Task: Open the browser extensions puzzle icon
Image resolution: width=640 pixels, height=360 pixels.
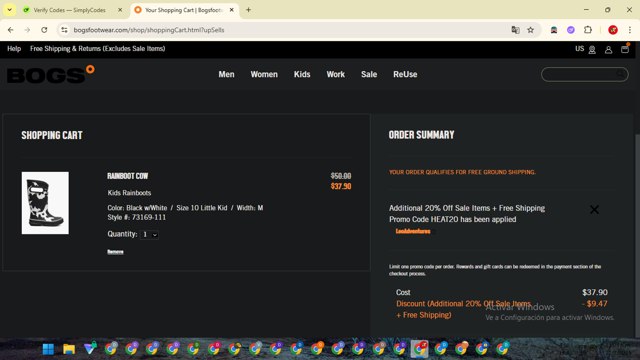Action: (x=588, y=30)
